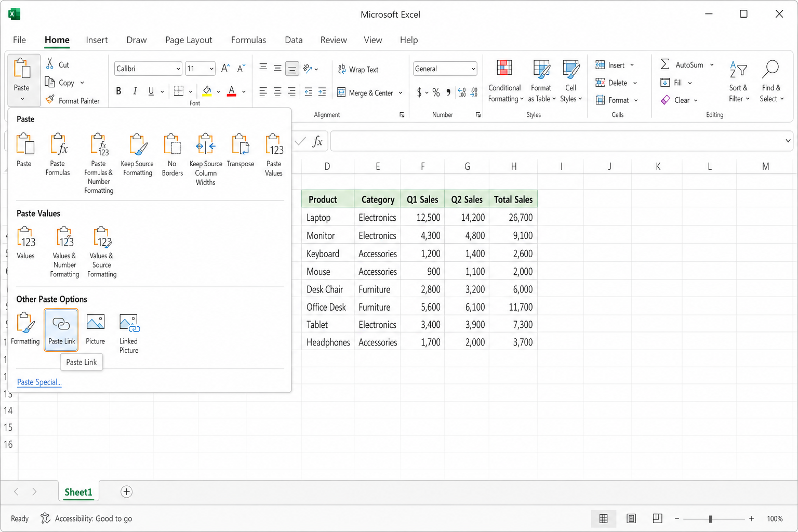Viewport: 798px width, 532px height.
Task: Open Find & Select menu
Action: (x=772, y=81)
